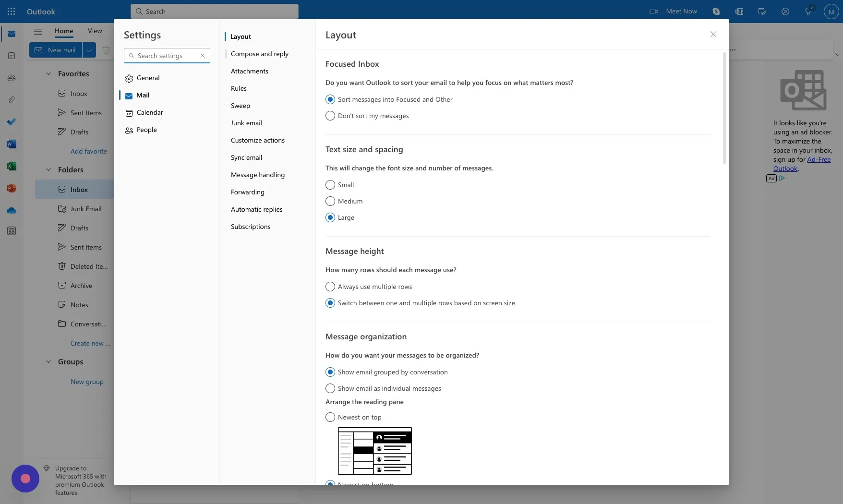Click the Meet Now camera icon
The width and height of the screenshot is (843, 504).
click(x=653, y=11)
